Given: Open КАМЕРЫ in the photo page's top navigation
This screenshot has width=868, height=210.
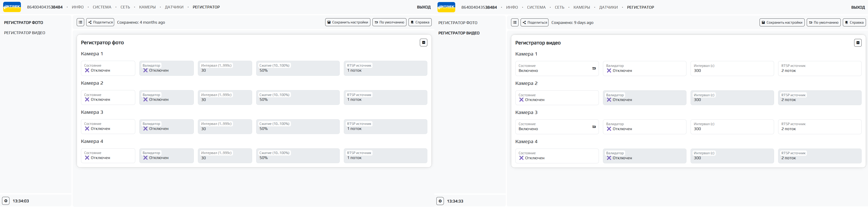Looking at the screenshot, I should (x=147, y=7).
